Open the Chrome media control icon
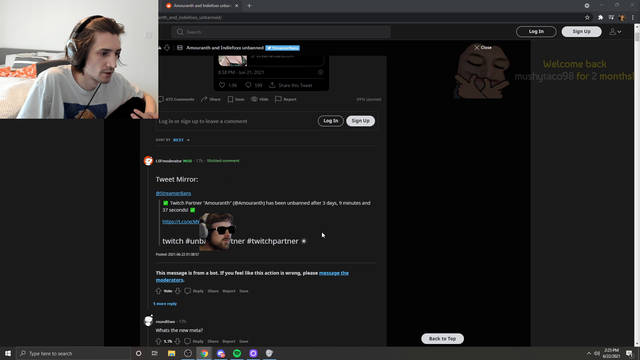Image resolution: width=640 pixels, height=360 pixels. click(611, 18)
